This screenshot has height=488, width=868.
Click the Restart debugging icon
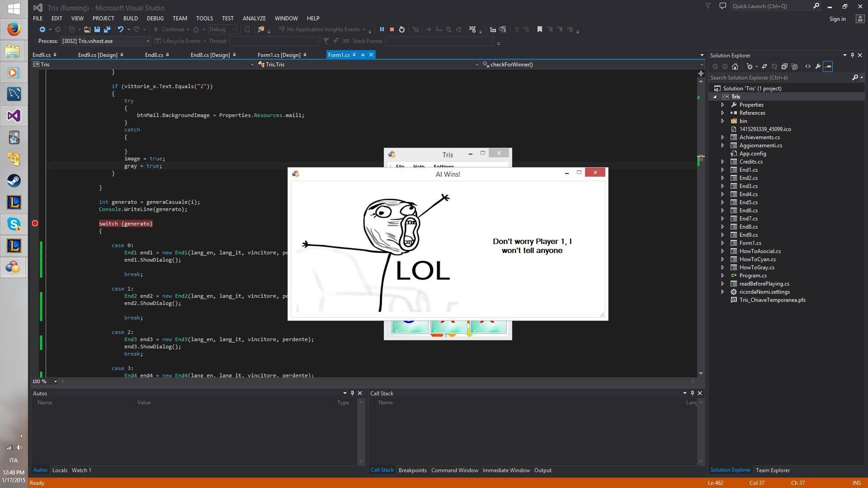click(402, 29)
